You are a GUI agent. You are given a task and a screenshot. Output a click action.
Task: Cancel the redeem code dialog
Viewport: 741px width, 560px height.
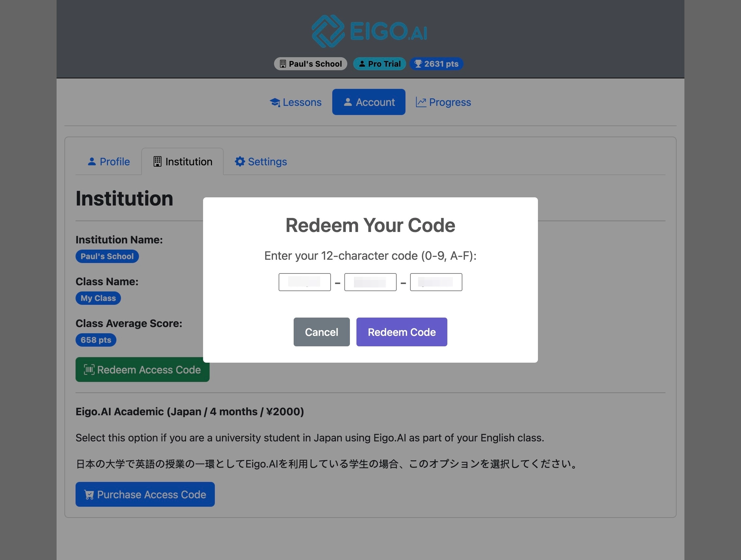tap(321, 332)
